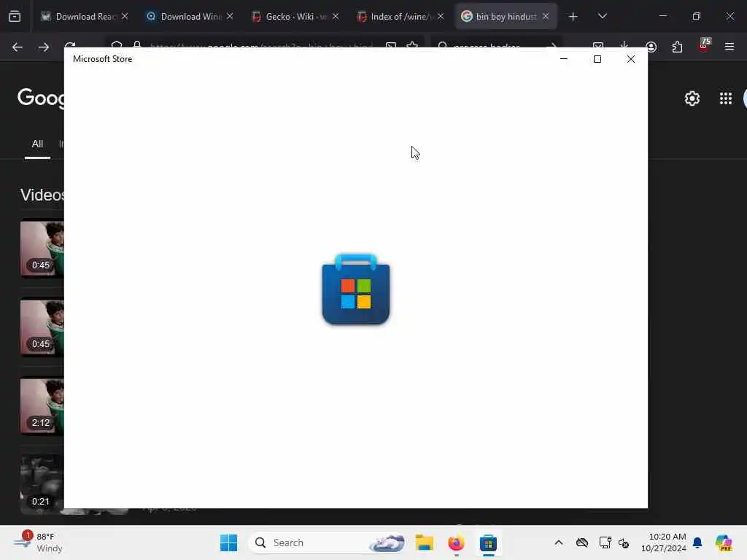Click the Google logo
This screenshot has height=560, width=747.
coord(41,98)
